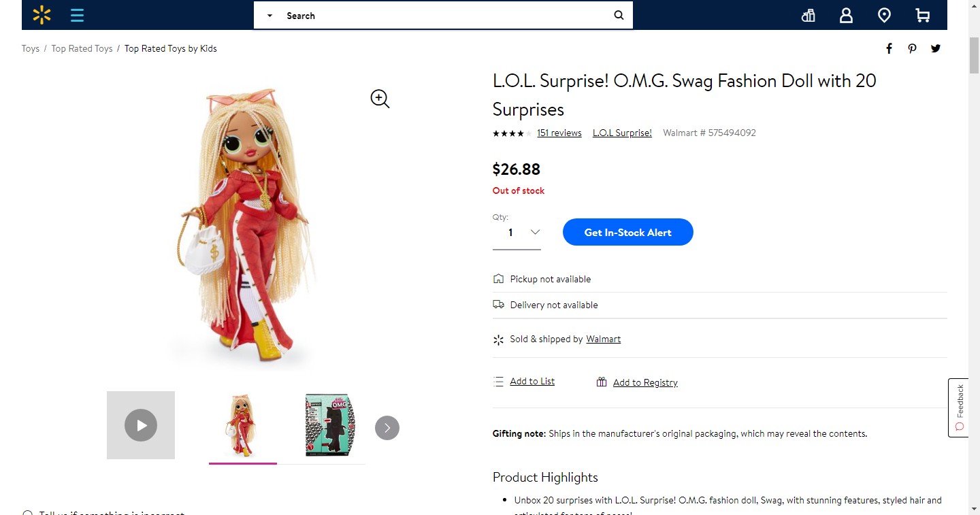
Task: Click Get In-Stock Alert button
Action: [x=627, y=233]
